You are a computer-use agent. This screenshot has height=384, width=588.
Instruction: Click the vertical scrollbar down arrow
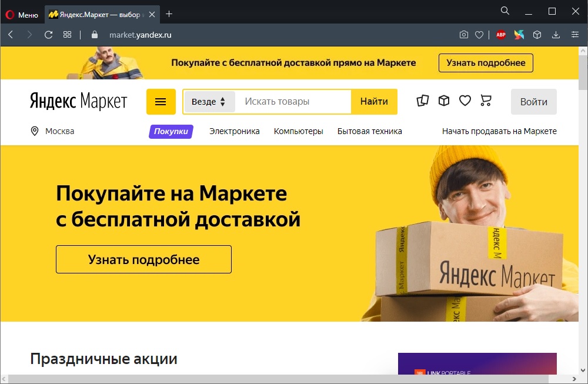pos(583,370)
